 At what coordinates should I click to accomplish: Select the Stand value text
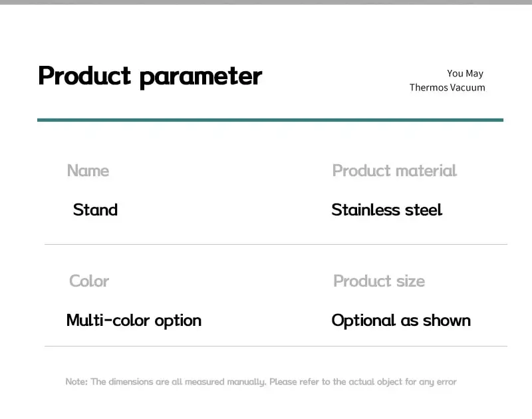95,209
